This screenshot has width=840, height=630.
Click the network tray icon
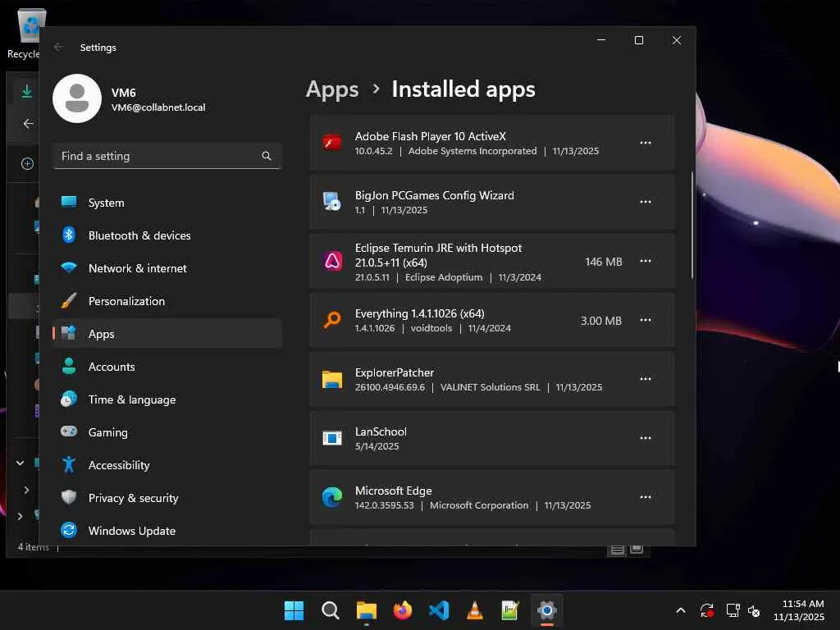pos(733,610)
